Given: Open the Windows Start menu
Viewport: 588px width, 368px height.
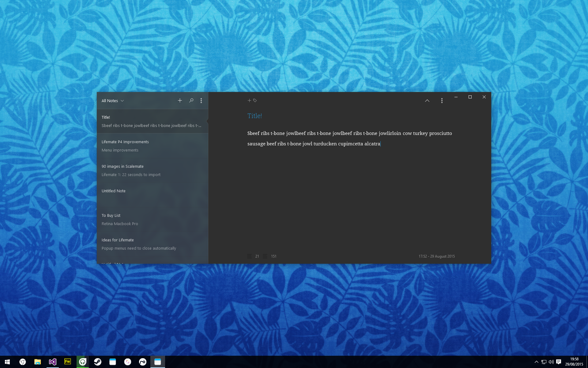Looking at the screenshot, I should [7, 362].
